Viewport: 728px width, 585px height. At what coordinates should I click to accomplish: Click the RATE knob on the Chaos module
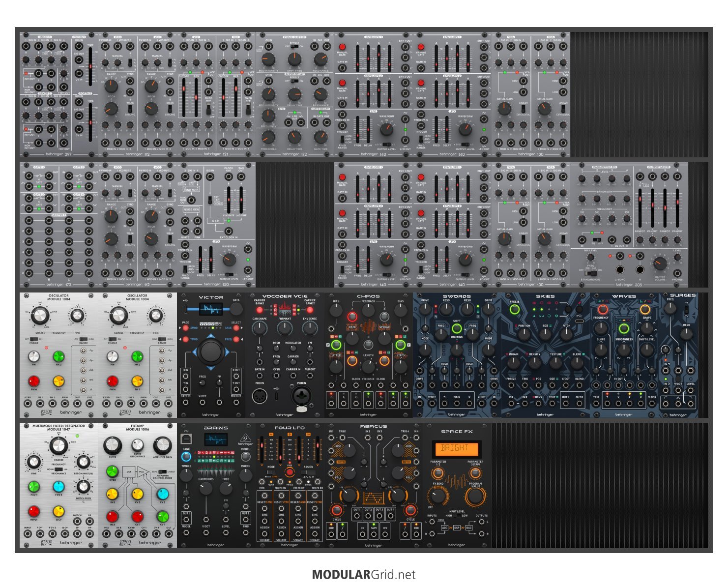pos(352,338)
